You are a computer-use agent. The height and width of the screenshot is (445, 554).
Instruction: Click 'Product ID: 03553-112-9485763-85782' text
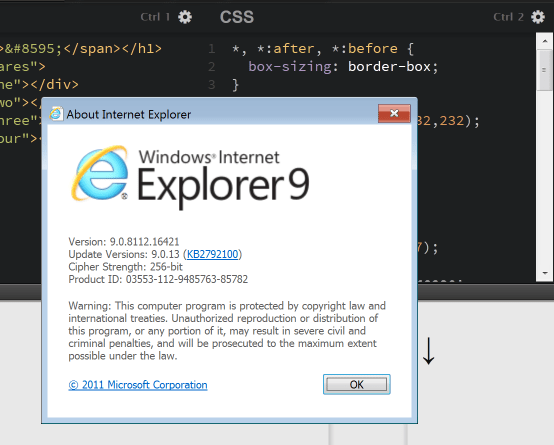158,279
